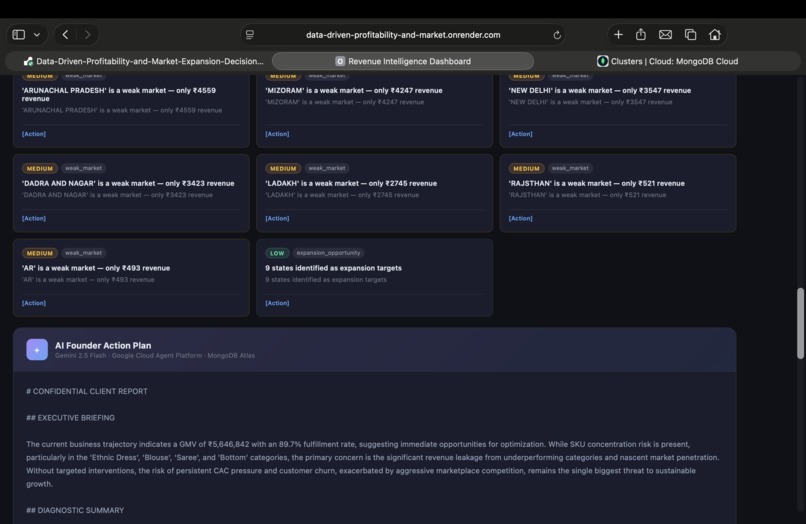Click the page vertical scrollbar thumb
This screenshot has height=524, width=806.
(x=800, y=323)
